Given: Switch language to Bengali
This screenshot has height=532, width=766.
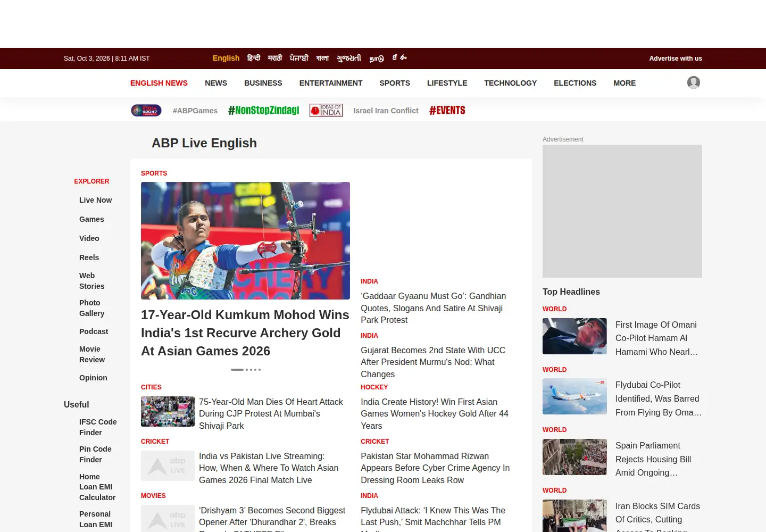Looking at the screenshot, I should 322,58.
